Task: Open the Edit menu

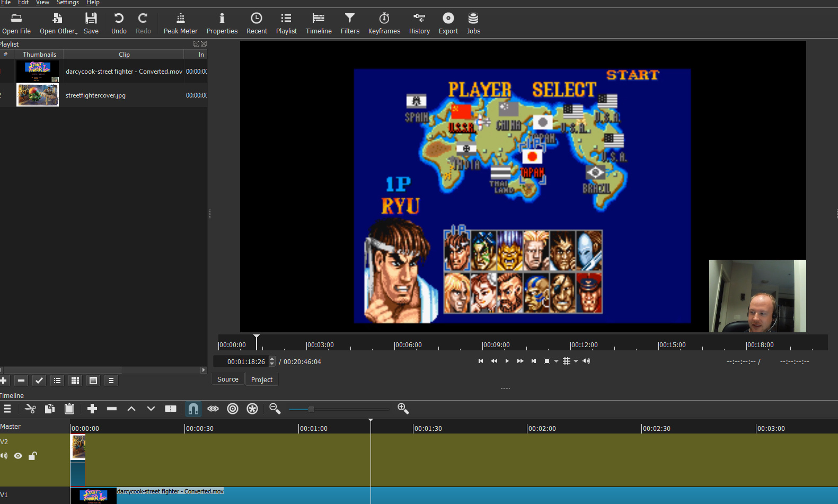Action: (x=23, y=3)
